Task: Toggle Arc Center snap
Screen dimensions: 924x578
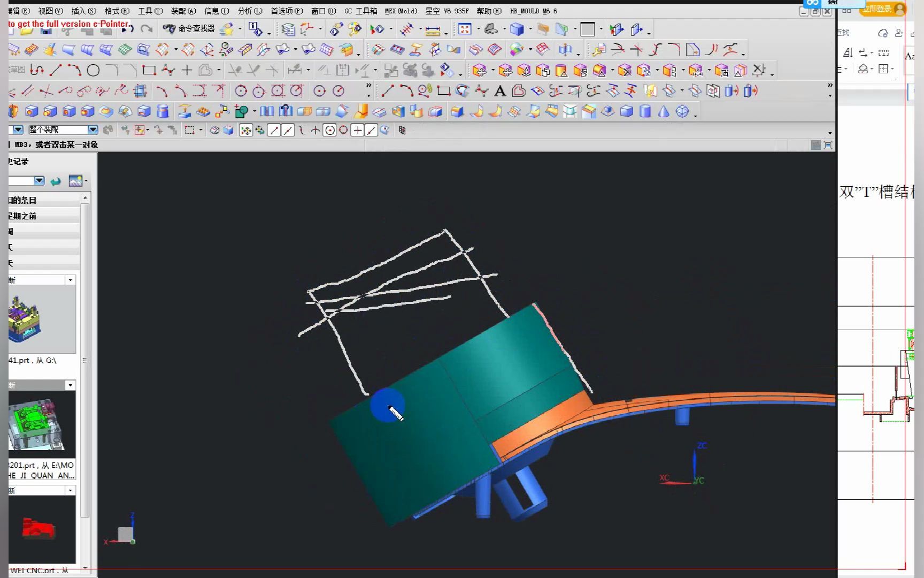Action: coord(330,130)
